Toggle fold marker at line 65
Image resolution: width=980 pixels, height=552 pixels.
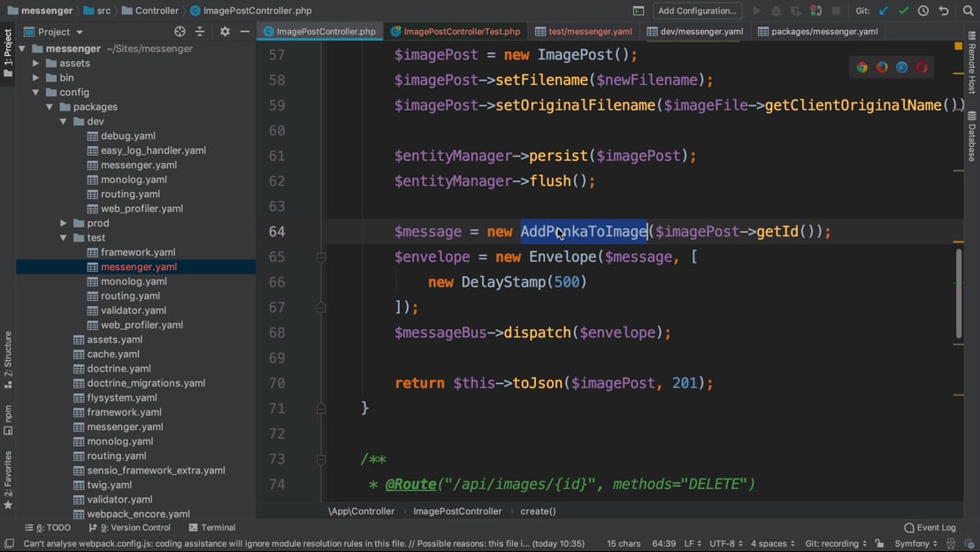(x=321, y=257)
